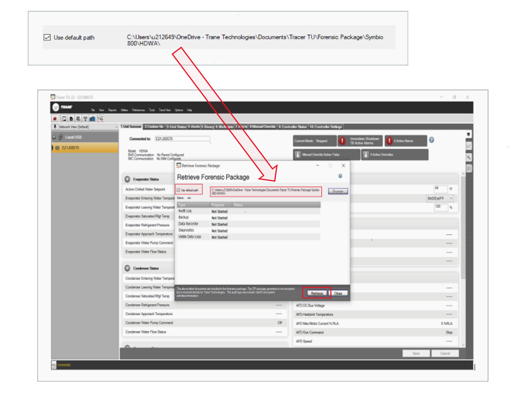The image size is (532, 403).
Task: Select the Audit Log row
Action: pyautogui.click(x=249, y=211)
